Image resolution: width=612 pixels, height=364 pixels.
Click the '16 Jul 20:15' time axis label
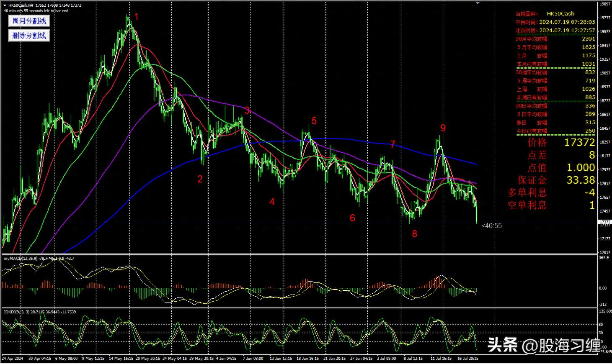[467, 359]
